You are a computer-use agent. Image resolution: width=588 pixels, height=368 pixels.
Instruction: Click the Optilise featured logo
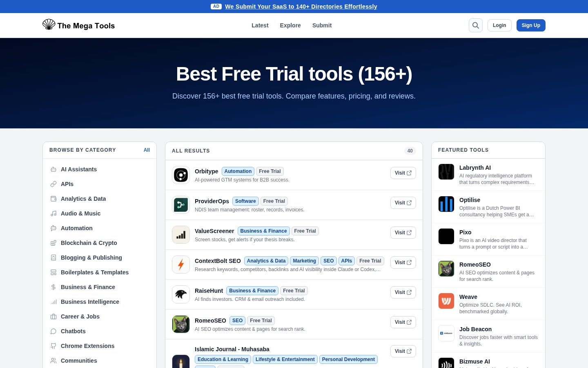(x=446, y=204)
